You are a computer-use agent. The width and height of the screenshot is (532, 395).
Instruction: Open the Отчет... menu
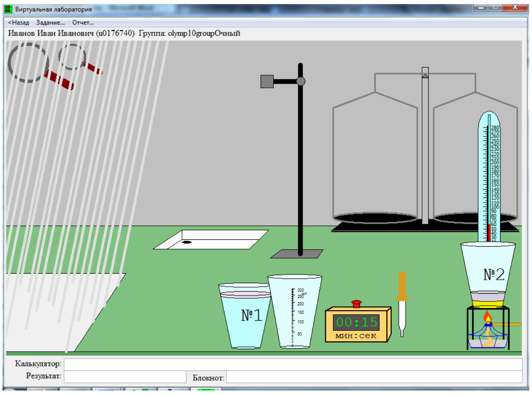[x=83, y=22]
